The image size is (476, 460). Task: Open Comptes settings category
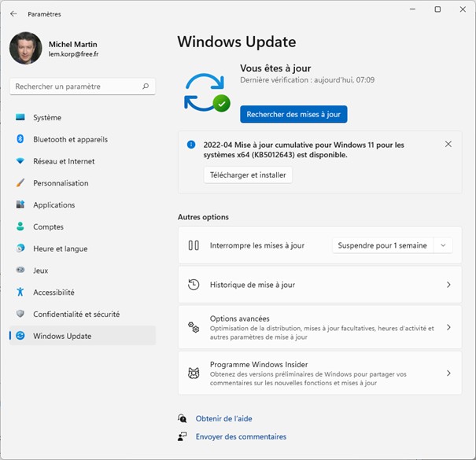[x=48, y=226]
